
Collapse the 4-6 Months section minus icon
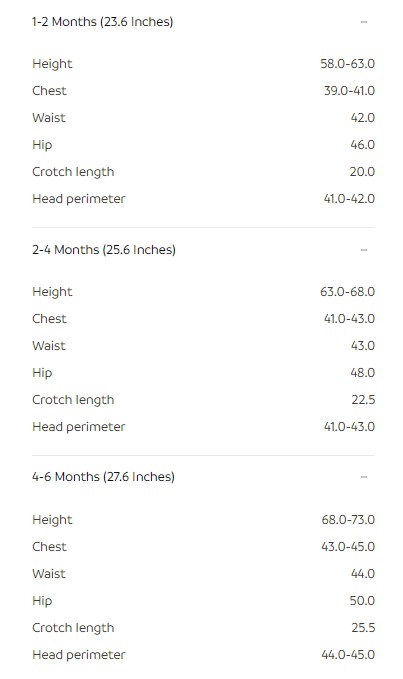pos(364,477)
